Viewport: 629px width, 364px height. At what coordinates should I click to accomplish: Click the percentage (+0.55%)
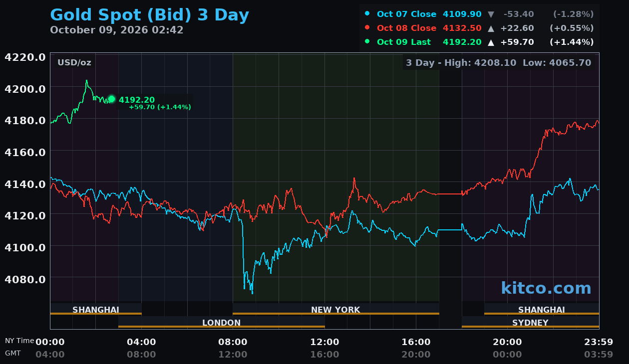(572, 28)
